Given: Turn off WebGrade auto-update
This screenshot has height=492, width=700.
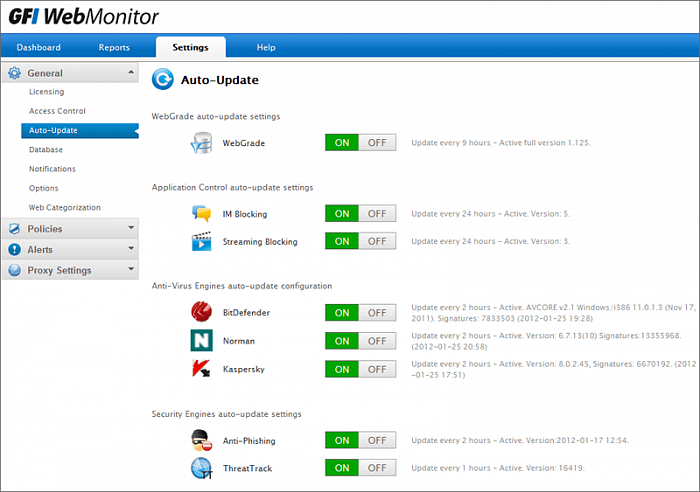Looking at the screenshot, I should coord(377,143).
